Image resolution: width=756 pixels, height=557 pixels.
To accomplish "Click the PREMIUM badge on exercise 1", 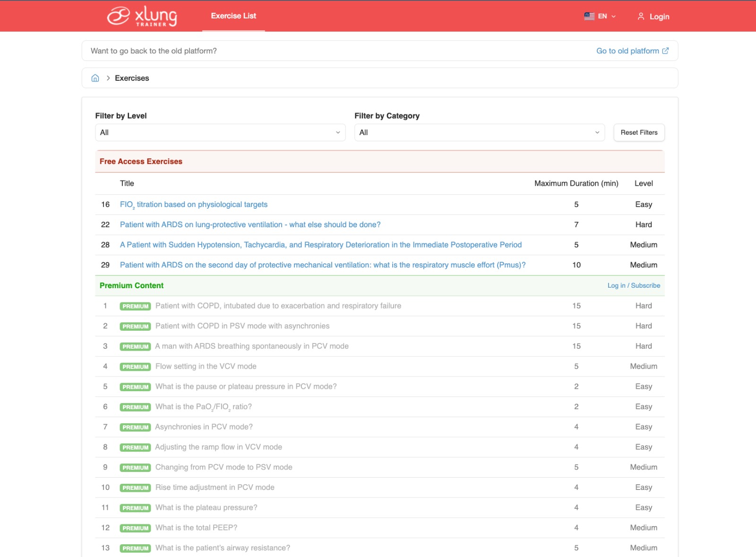I will (x=135, y=306).
